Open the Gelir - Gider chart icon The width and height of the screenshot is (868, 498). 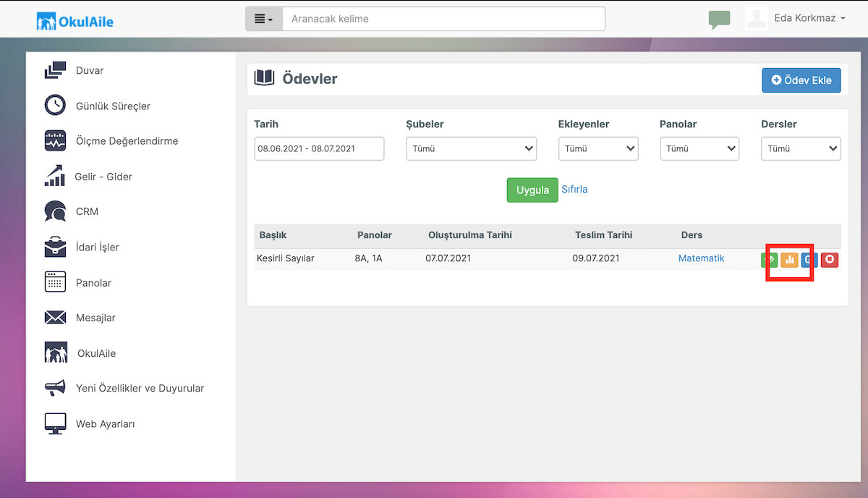(55, 176)
